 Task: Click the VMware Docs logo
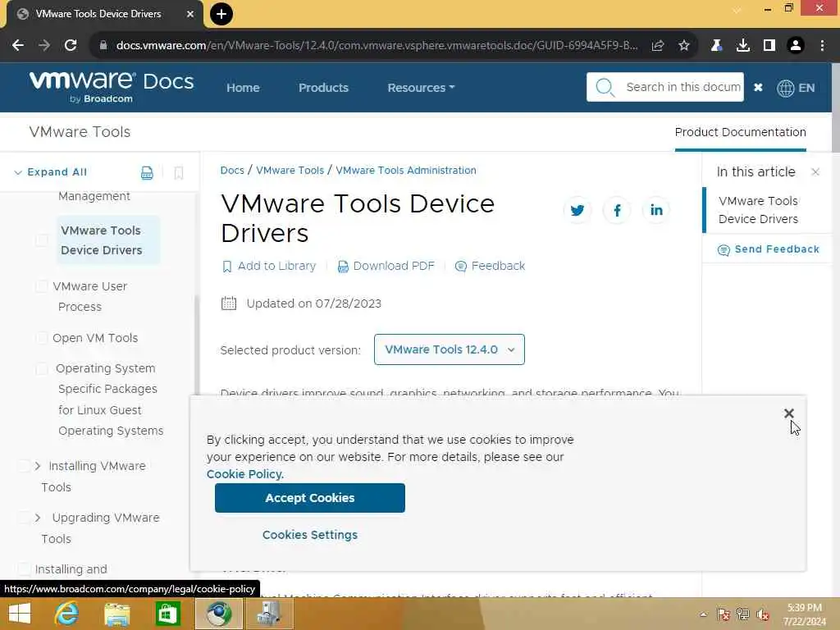(x=112, y=87)
